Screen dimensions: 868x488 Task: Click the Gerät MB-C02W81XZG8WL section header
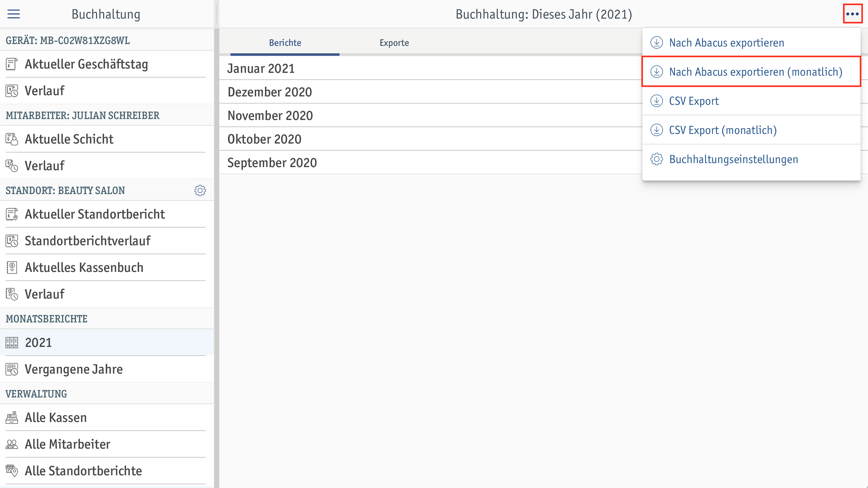(x=107, y=41)
